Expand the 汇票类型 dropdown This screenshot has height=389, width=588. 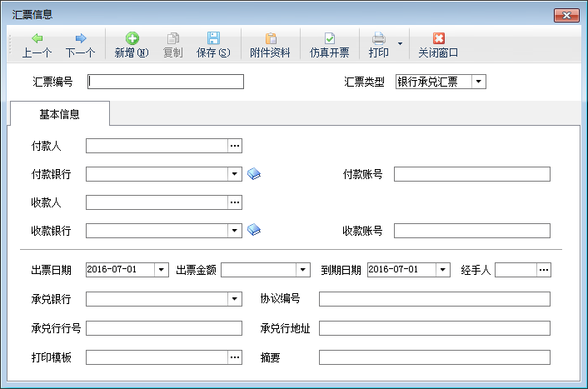[x=478, y=82]
